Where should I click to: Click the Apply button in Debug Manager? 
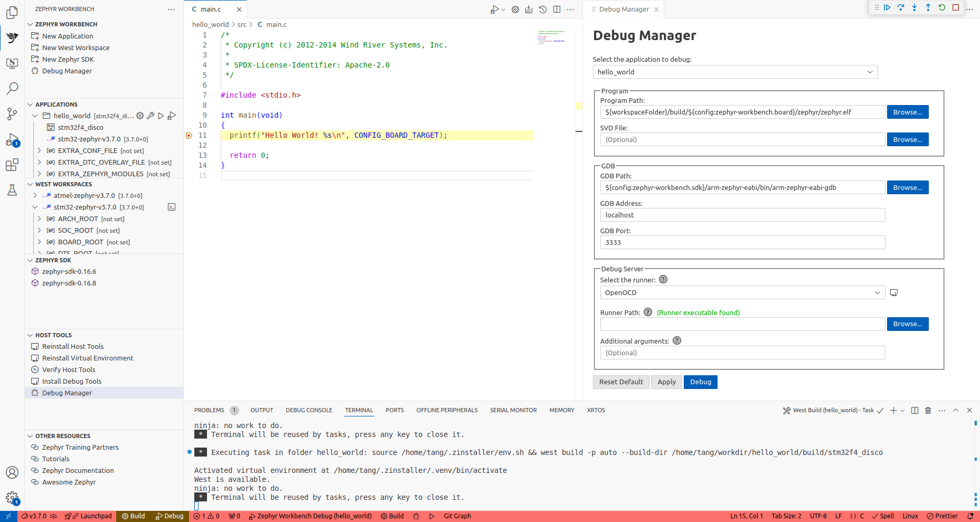[x=666, y=382]
